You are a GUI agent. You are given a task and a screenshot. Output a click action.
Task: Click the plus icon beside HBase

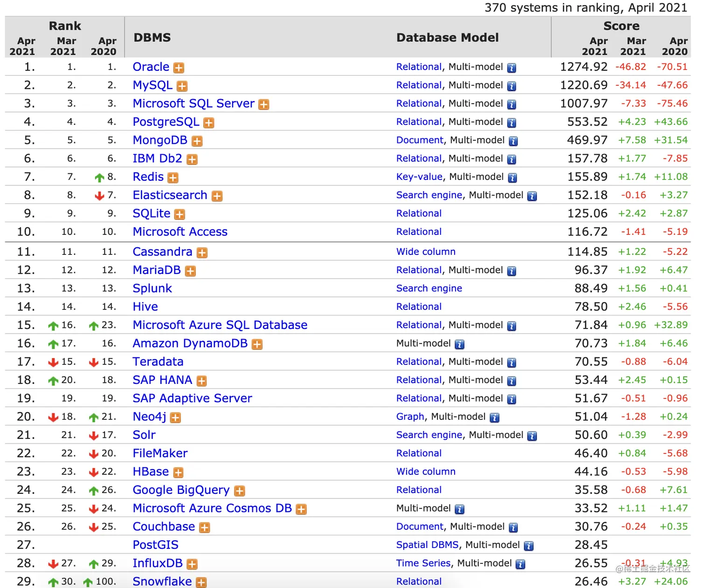[x=178, y=473]
